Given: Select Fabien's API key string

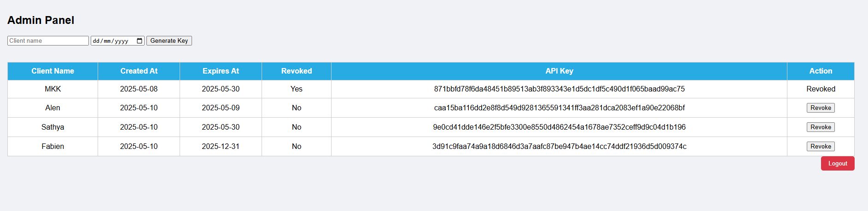Looking at the screenshot, I should (x=559, y=146).
